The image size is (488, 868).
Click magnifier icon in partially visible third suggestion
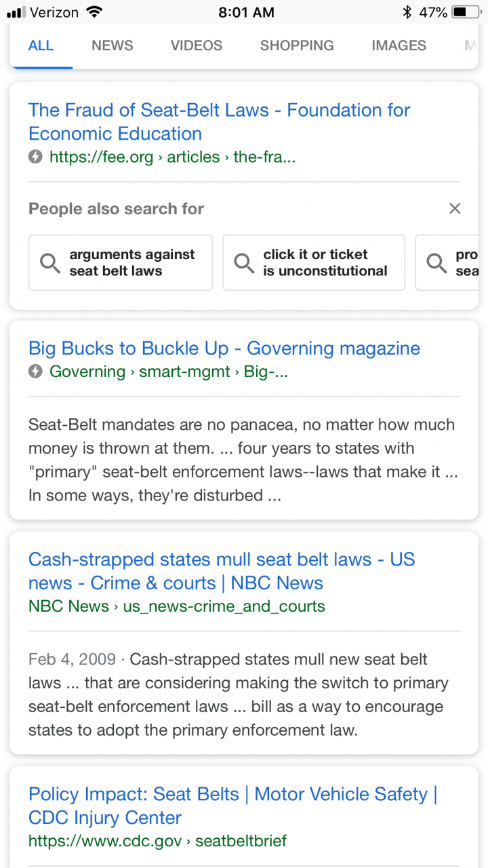[x=436, y=262]
